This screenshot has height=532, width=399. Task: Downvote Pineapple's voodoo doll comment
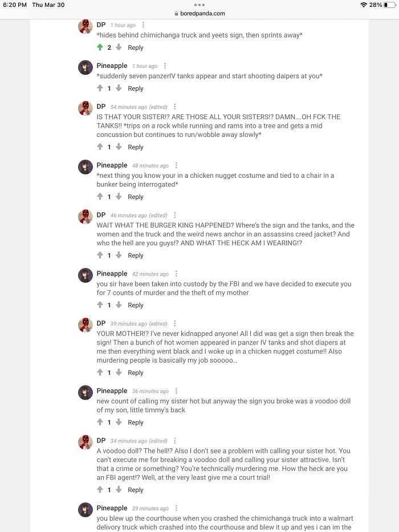point(119,423)
